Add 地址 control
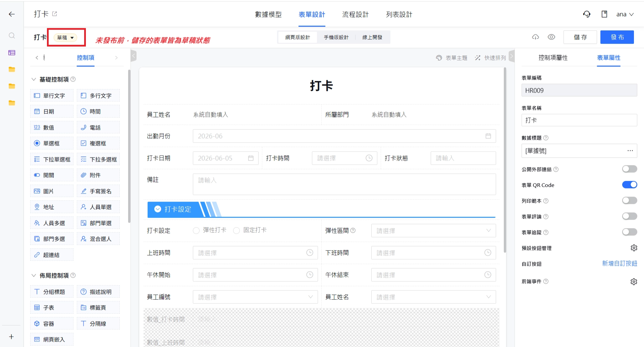 tap(52, 207)
